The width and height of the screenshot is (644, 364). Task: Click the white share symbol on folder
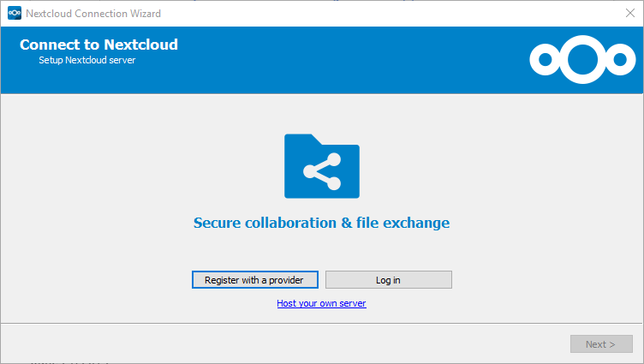coord(322,171)
